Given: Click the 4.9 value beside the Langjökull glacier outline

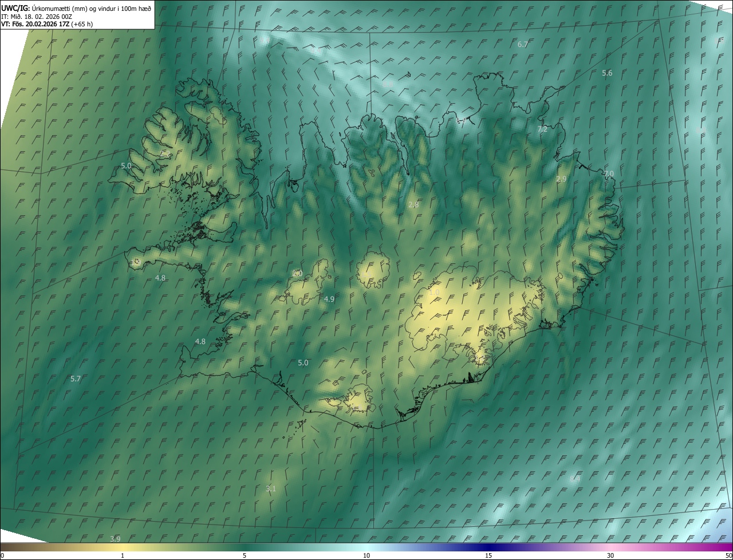Looking at the screenshot, I should pyautogui.click(x=329, y=299).
